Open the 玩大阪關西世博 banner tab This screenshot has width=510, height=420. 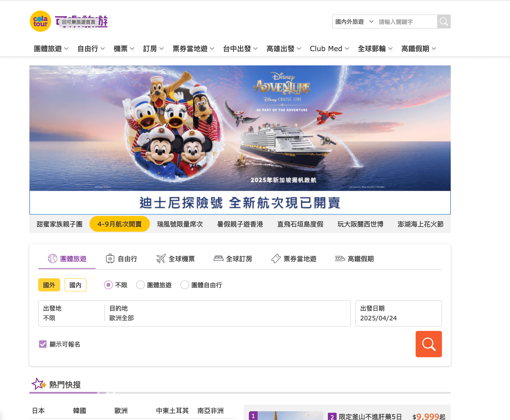[361, 224]
